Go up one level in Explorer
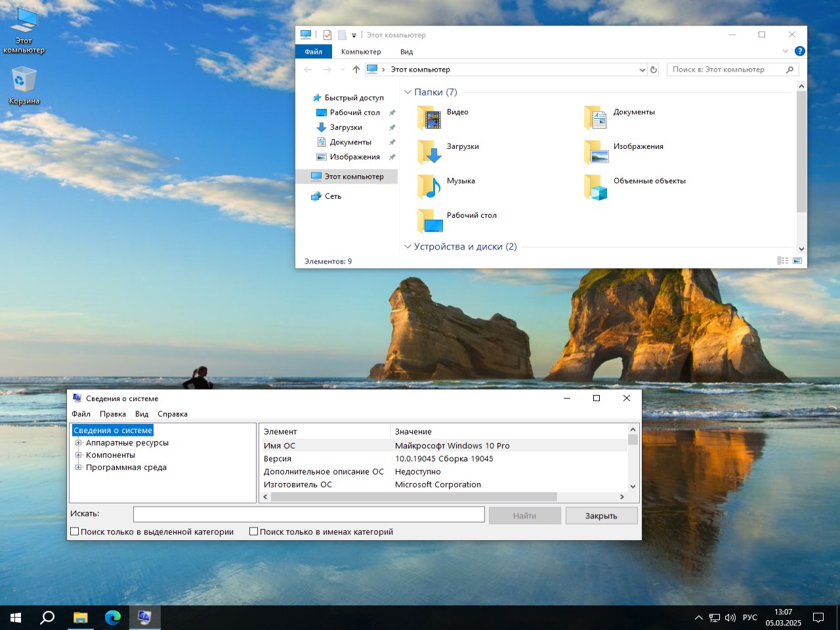 (356, 70)
